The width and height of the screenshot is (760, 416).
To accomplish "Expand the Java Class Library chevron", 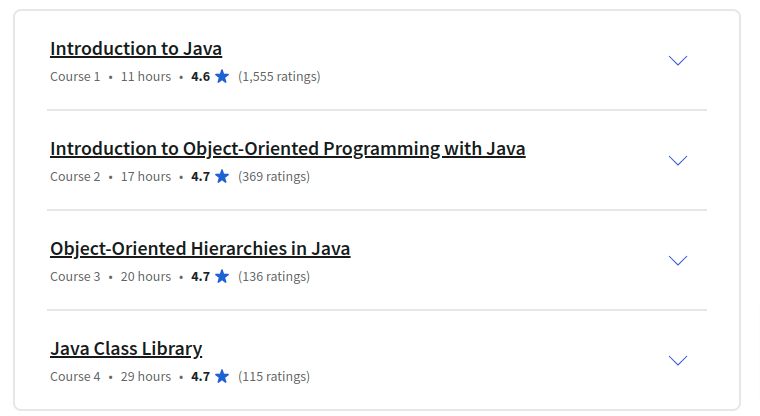I will coord(678,360).
